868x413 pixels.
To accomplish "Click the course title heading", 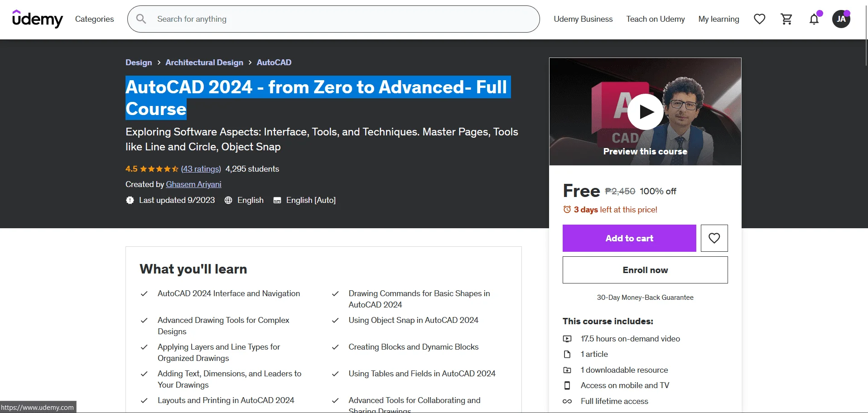I will pyautogui.click(x=318, y=98).
